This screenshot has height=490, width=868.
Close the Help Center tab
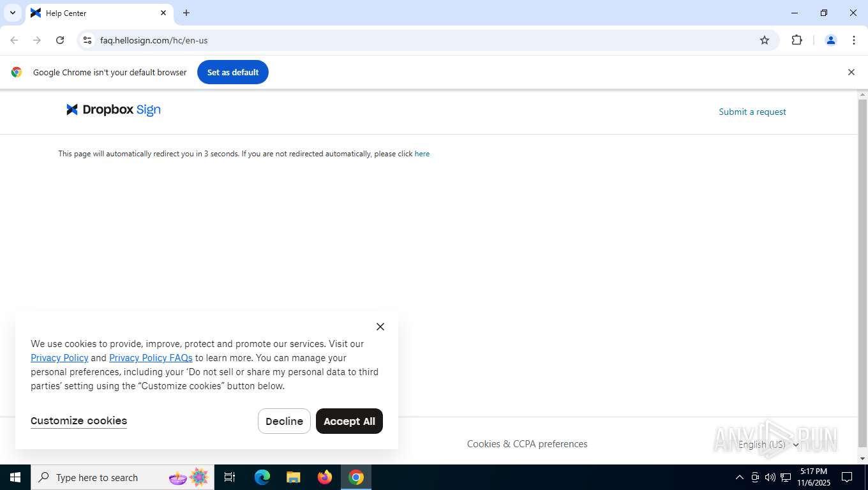(163, 13)
